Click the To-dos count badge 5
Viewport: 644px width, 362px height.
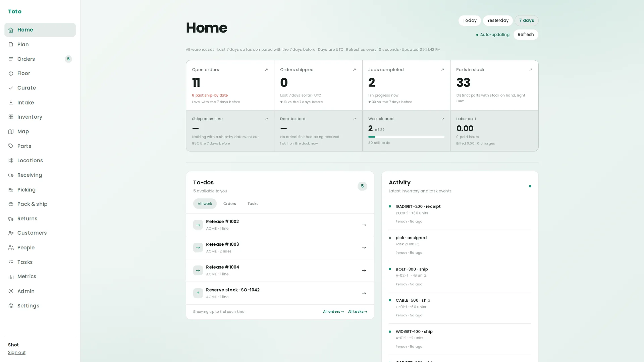pyautogui.click(x=362, y=186)
